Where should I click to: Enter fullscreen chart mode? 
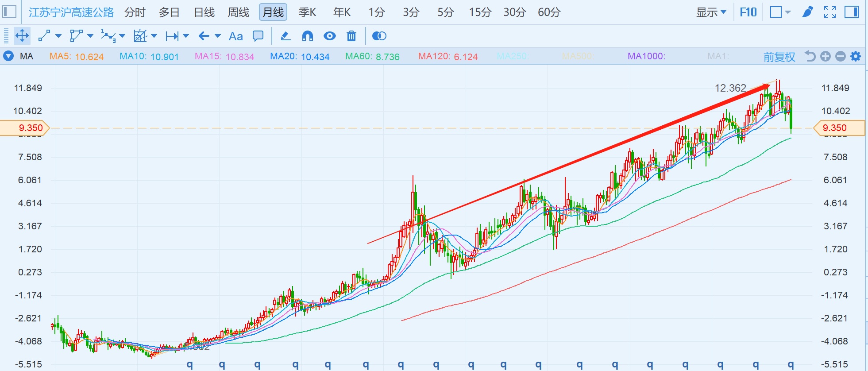click(x=830, y=12)
